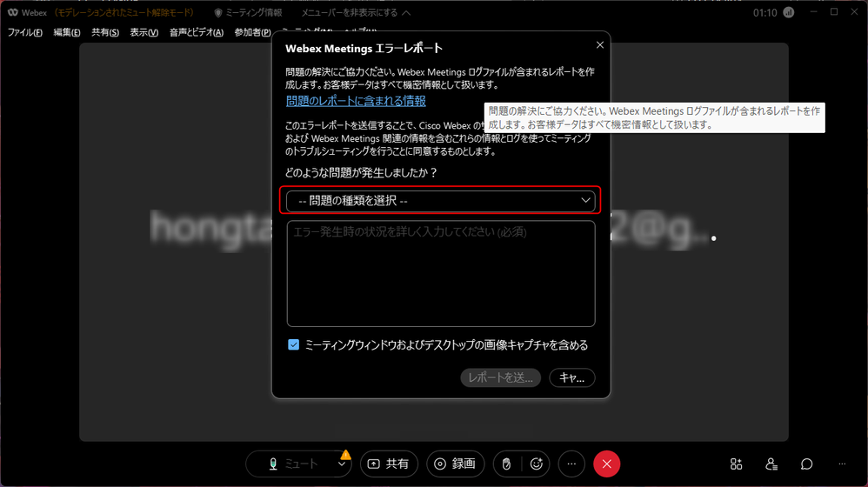The image size is (868, 487).
Task: Uncheck include desktop image capture checkbox
Action: click(293, 344)
